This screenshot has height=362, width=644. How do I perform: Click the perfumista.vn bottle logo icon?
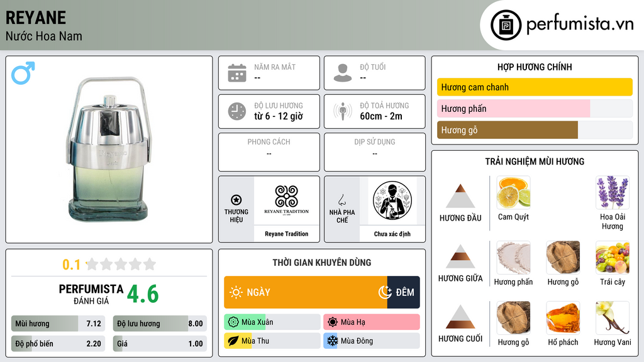click(506, 25)
